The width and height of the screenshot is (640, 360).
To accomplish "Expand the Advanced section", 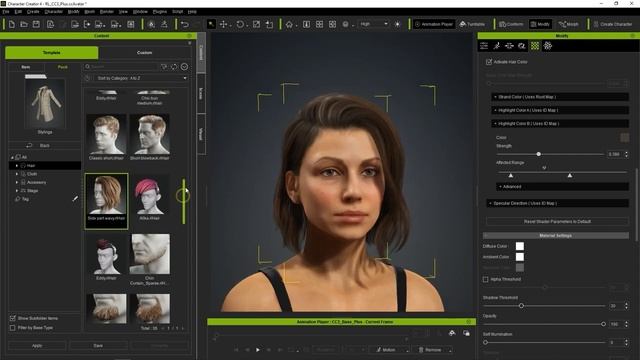I will (x=562, y=187).
